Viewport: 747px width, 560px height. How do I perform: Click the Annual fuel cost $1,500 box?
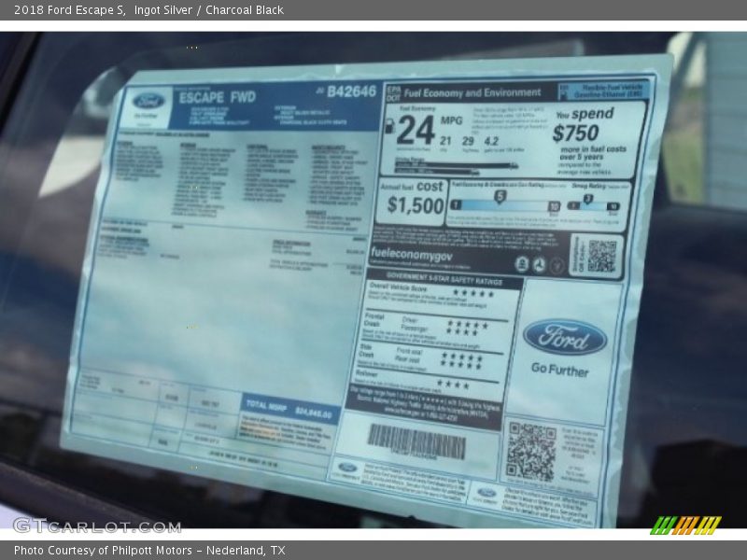[412, 199]
